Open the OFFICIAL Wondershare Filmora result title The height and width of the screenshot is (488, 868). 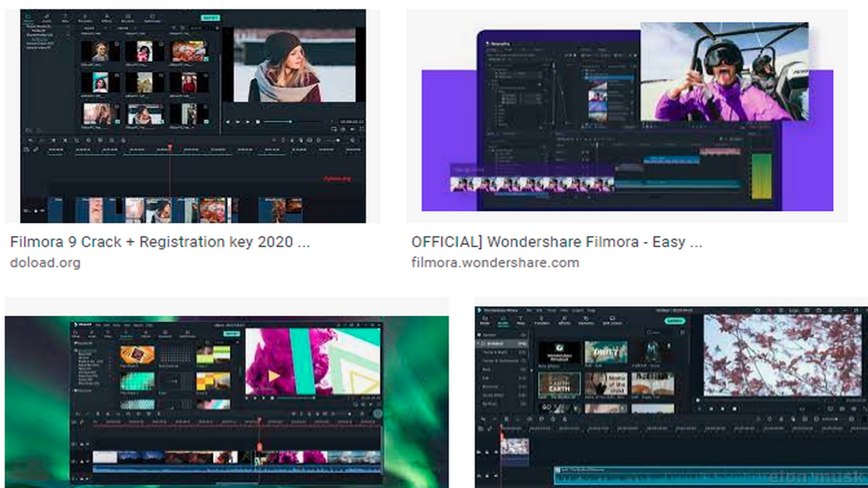[x=557, y=242]
